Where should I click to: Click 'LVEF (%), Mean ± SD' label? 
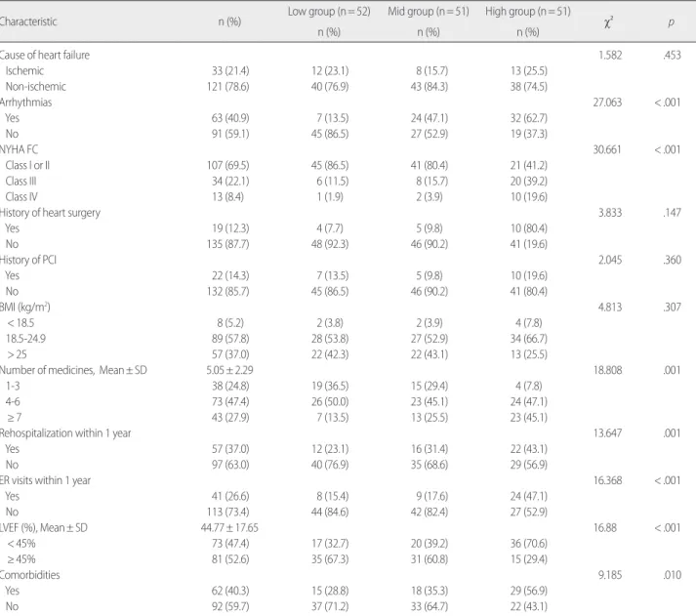(44, 528)
